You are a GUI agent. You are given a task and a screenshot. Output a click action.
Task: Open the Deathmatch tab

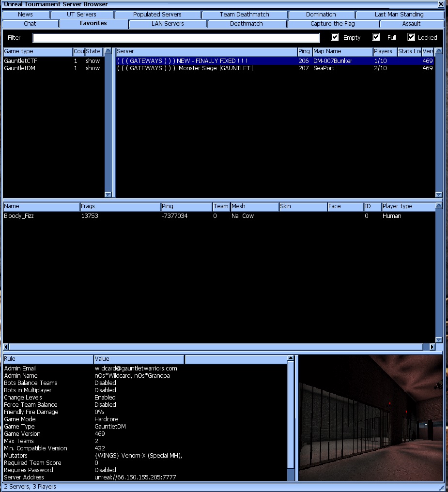(x=246, y=24)
